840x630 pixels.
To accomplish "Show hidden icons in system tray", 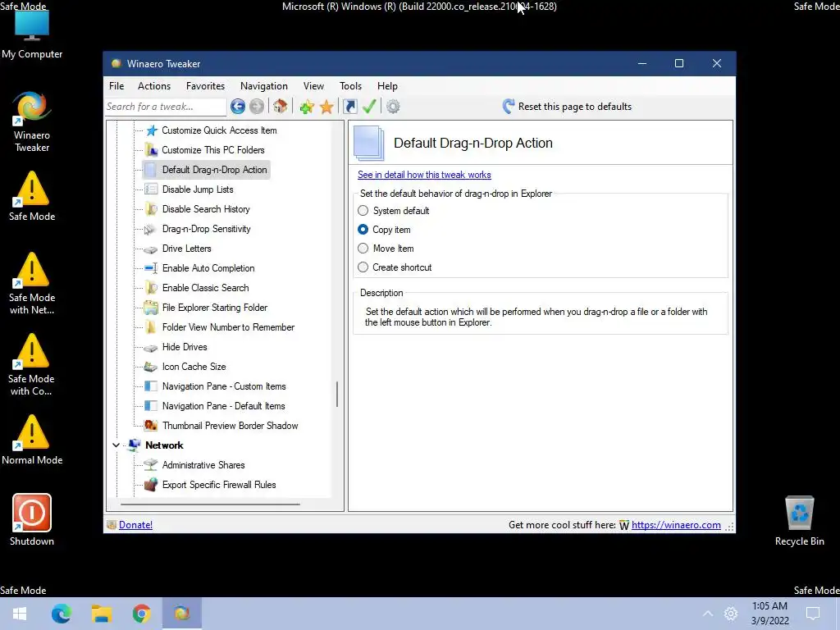I will pos(708,614).
